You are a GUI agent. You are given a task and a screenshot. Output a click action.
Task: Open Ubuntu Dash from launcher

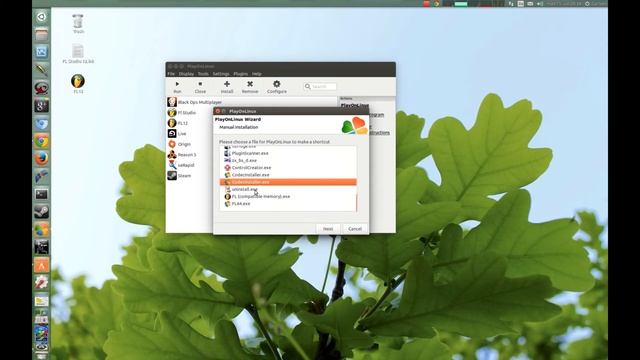coord(41,17)
